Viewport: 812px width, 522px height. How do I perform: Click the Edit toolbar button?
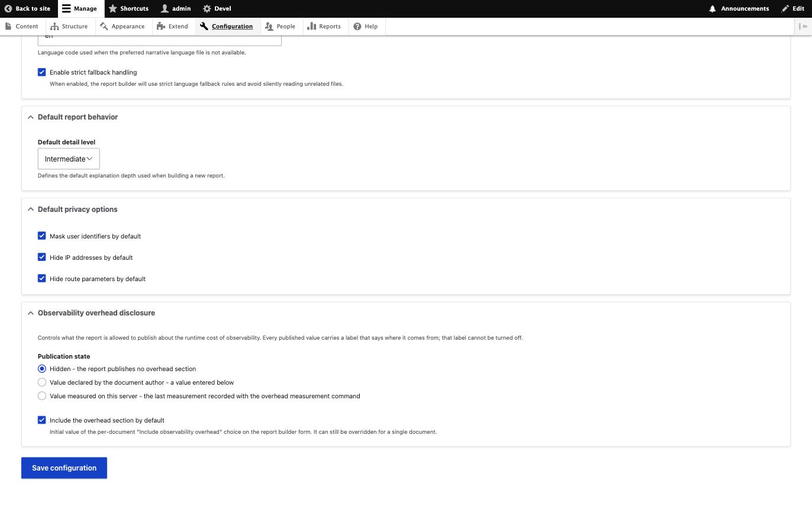[793, 9]
